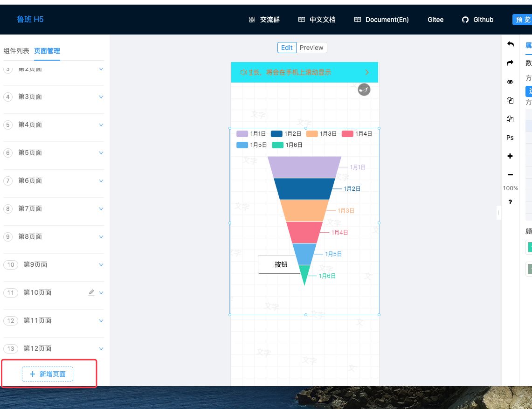This screenshot has height=409, width=532.
Task: Toggle the 1月3日 legend item
Action: (x=321, y=134)
